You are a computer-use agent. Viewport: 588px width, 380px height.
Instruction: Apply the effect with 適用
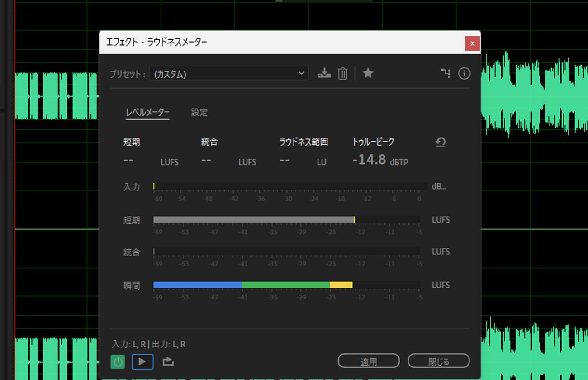coord(369,361)
